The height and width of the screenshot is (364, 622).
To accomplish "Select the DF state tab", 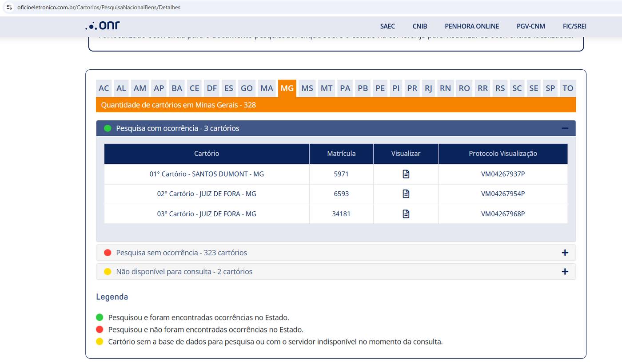I will point(212,88).
